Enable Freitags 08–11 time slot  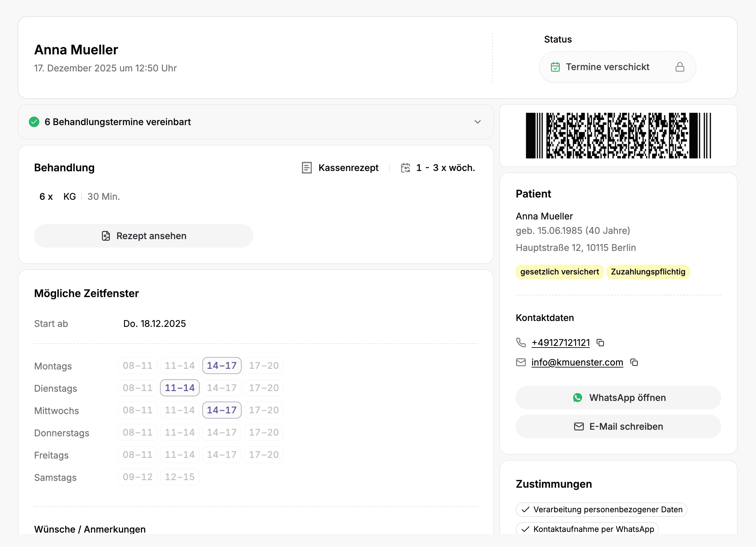[x=137, y=454]
